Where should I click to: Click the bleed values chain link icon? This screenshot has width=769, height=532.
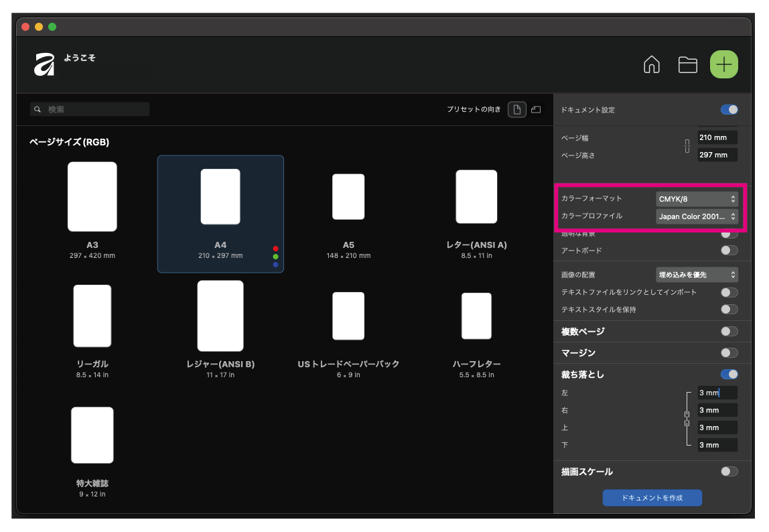(x=687, y=419)
